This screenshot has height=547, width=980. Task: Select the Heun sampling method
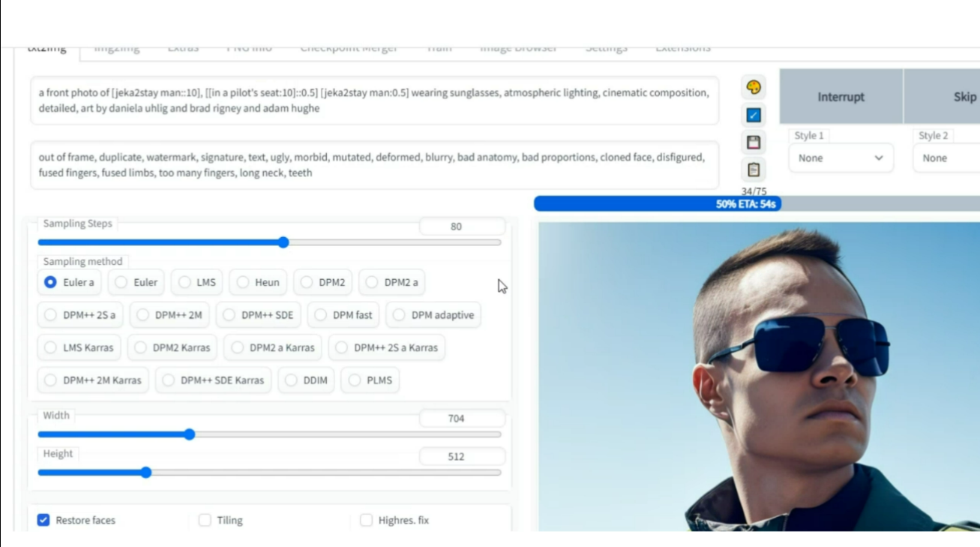click(258, 282)
